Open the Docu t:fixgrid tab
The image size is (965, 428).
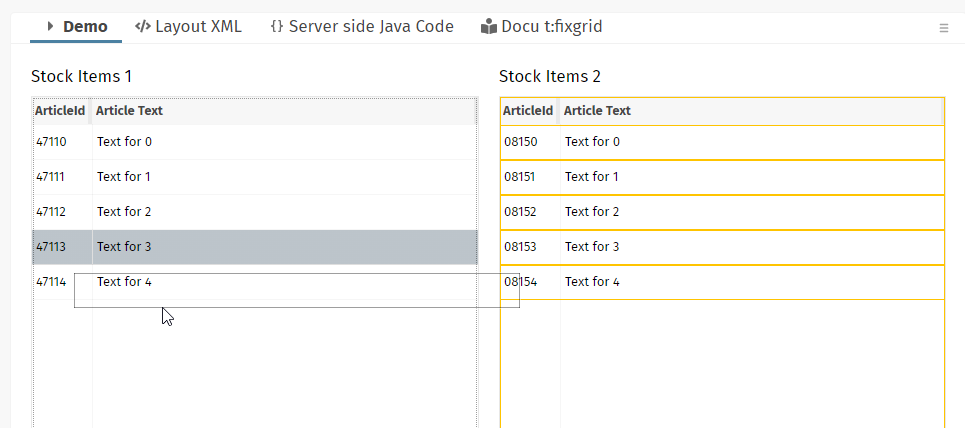point(551,26)
